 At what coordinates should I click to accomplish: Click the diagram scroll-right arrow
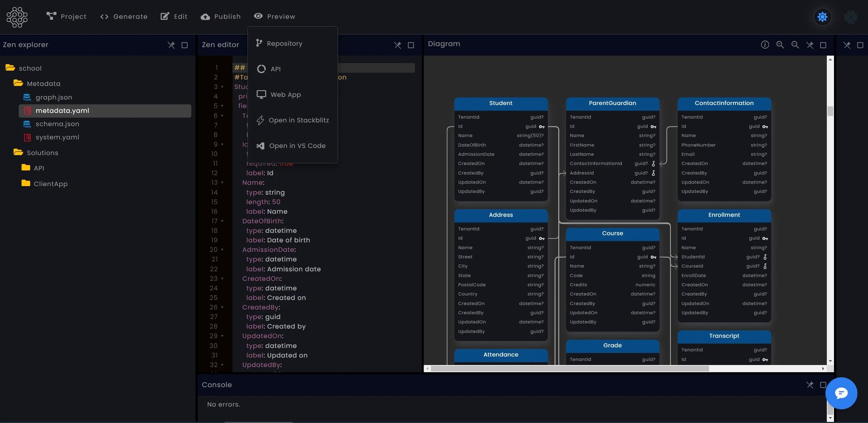[823, 368]
